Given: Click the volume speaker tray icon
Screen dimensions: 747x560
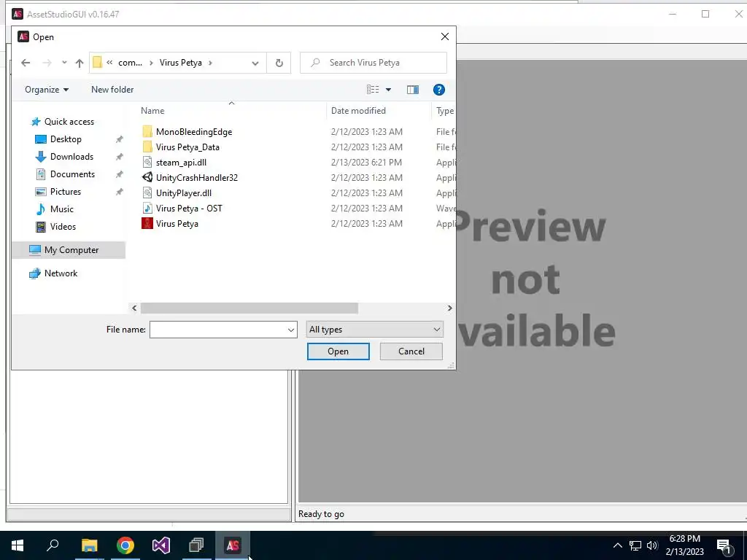Looking at the screenshot, I should [652, 545].
